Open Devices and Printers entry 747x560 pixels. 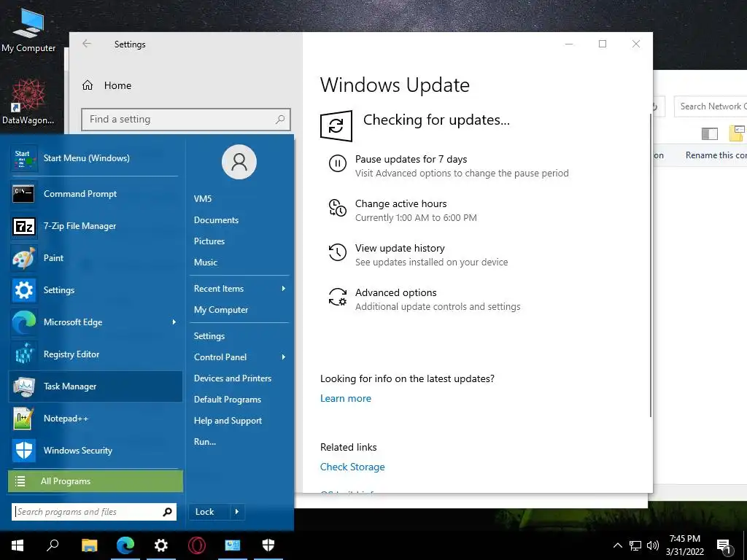pyautogui.click(x=233, y=378)
